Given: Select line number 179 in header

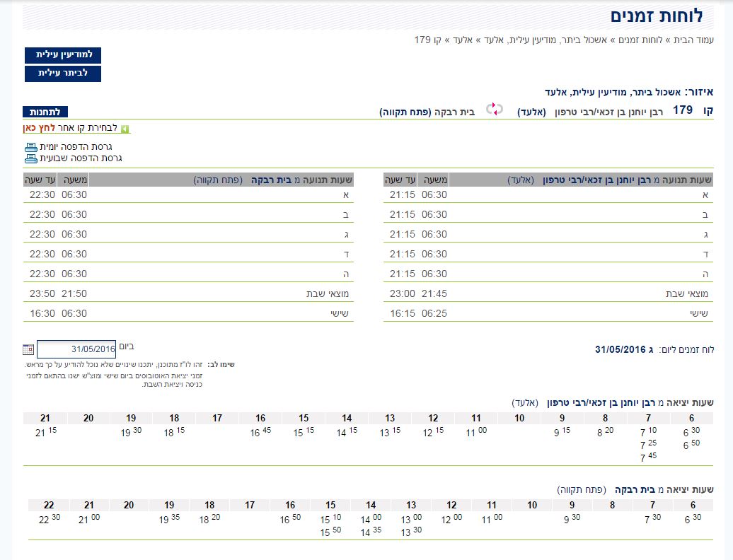Looking at the screenshot, I should coord(683,110).
